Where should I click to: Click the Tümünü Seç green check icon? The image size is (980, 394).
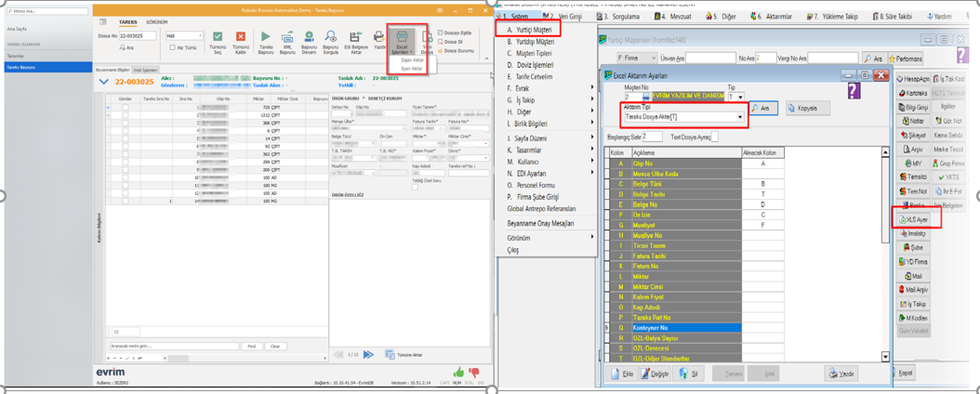pos(218,37)
